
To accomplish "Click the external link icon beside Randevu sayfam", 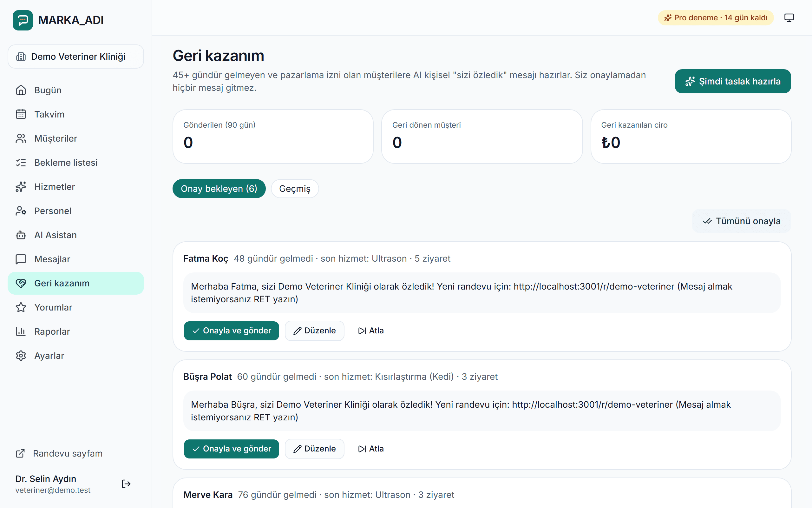I will click(x=20, y=454).
